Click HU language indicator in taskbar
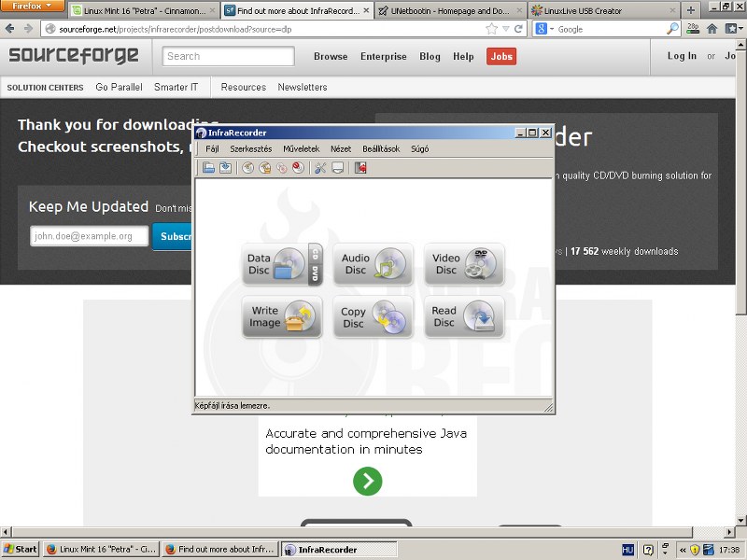 click(627, 550)
